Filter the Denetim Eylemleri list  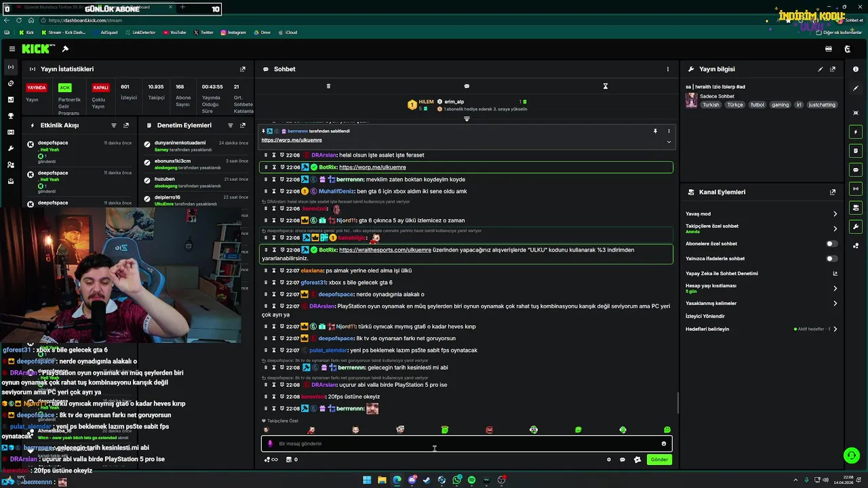click(231, 125)
